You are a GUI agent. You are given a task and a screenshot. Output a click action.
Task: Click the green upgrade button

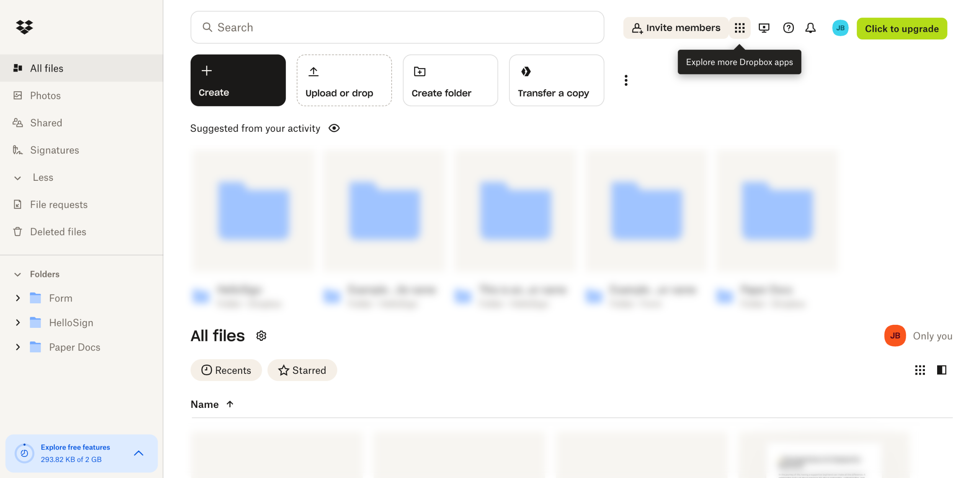tap(902, 29)
